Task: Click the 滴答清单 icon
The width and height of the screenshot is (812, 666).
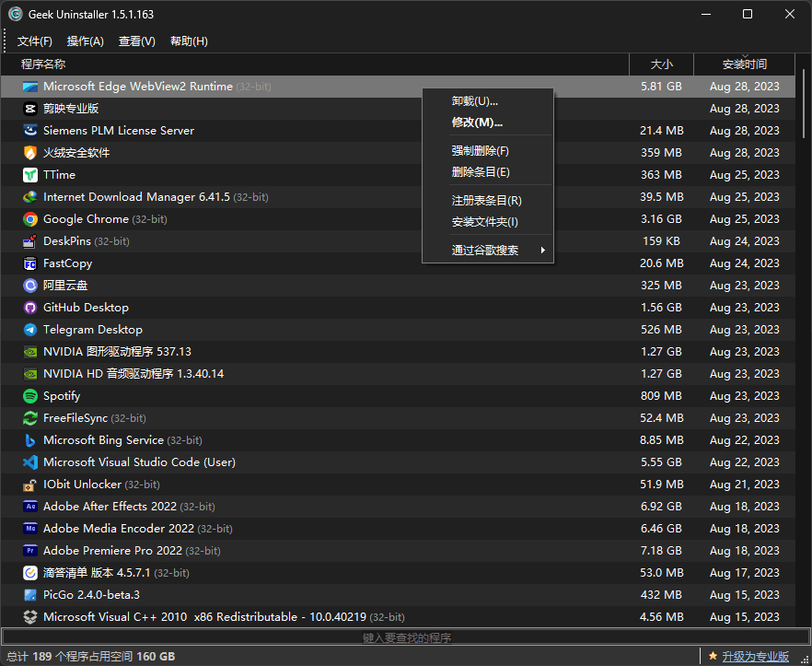Action: coord(30,573)
